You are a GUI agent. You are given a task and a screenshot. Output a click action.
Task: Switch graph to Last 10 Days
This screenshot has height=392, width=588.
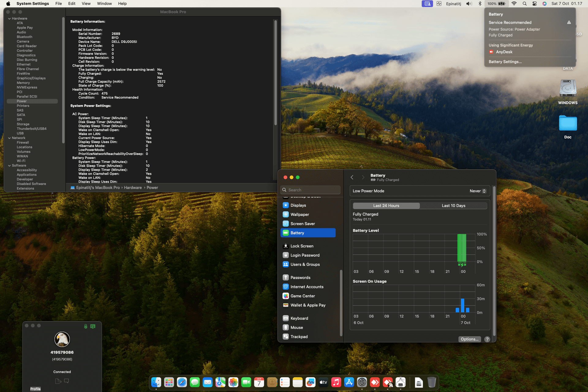pyautogui.click(x=453, y=206)
